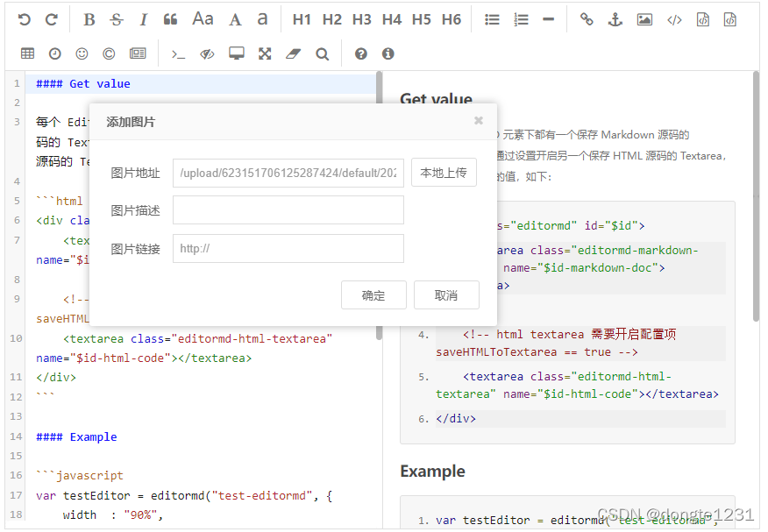Click the Redo toolbar icon

pyautogui.click(x=51, y=19)
